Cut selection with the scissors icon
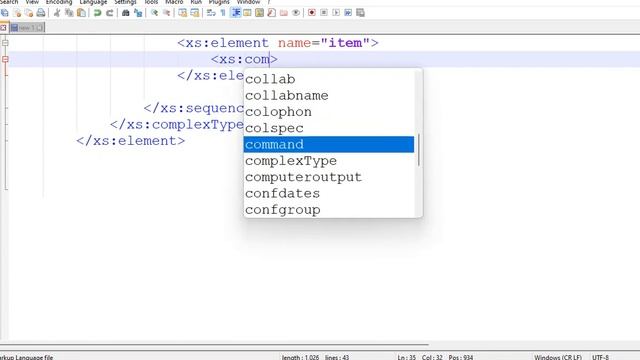The width and height of the screenshot is (640, 360). (57, 13)
